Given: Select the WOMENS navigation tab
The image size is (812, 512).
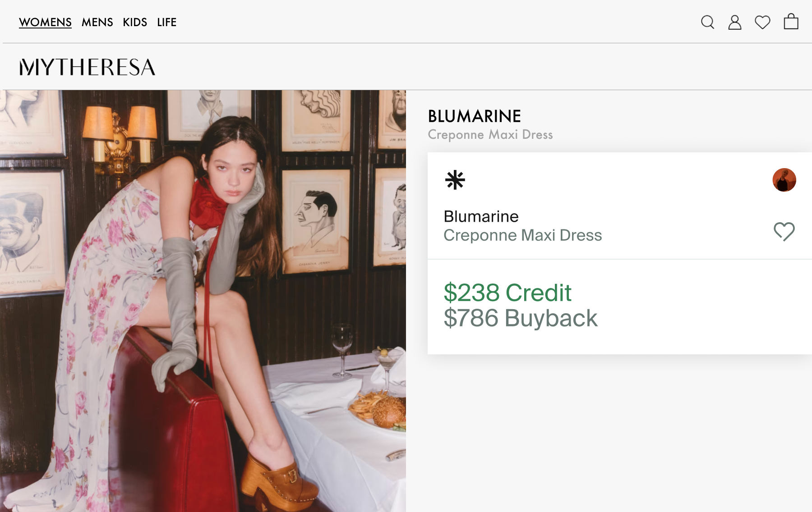Looking at the screenshot, I should tap(45, 22).
